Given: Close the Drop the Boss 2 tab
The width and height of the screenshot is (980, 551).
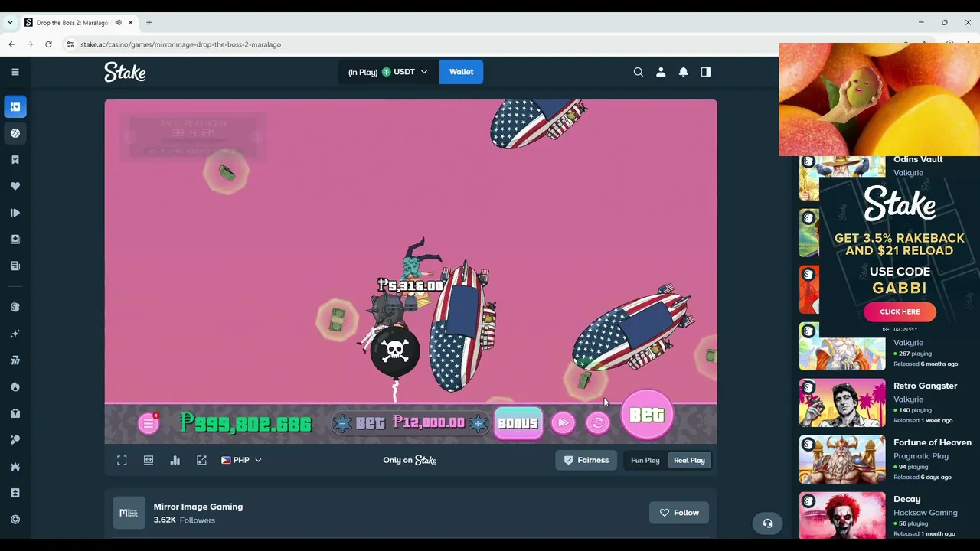Looking at the screenshot, I should (130, 22).
